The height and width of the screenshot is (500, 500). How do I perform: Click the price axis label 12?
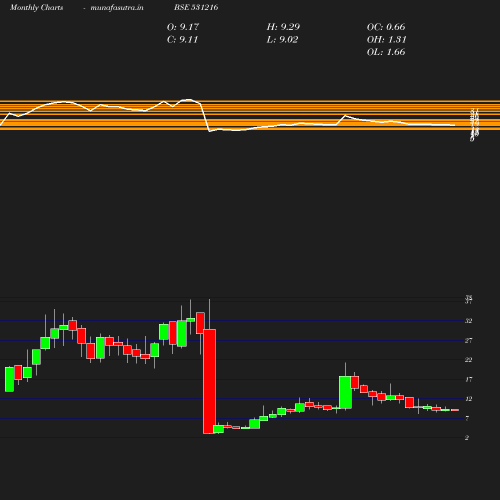pyautogui.click(x=468, y=399)
